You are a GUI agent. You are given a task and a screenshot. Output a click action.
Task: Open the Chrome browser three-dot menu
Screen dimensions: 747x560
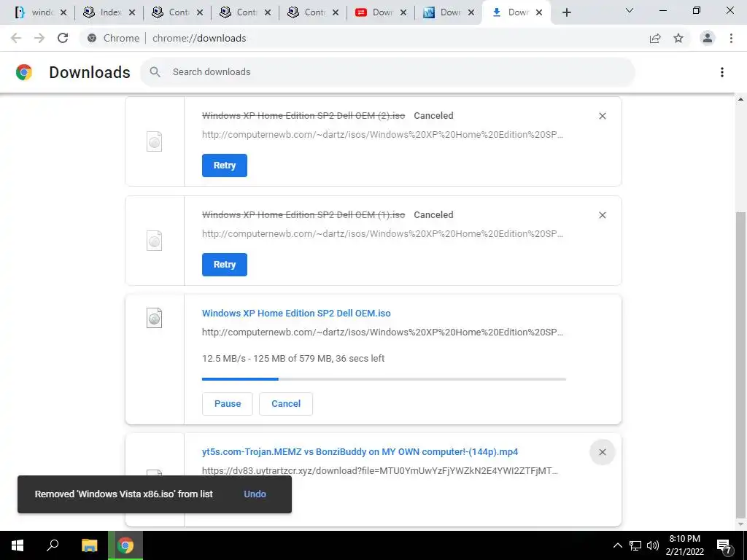click(x=731, y=38)
